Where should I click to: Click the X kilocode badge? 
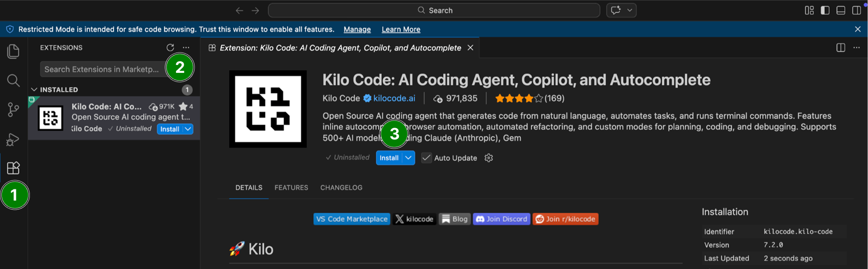point(414,219)
